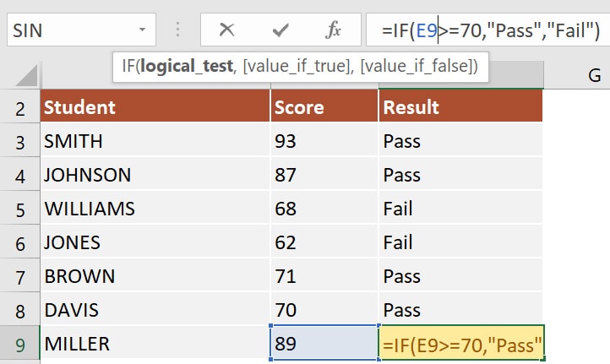Click the Cancel (X) formula button
This screenshot has width=610, height=364.
click(226, 31)
